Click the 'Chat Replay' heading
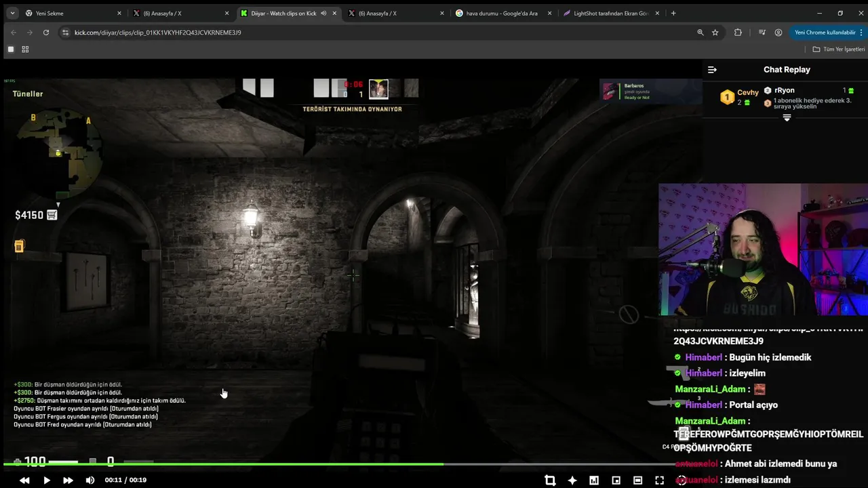 (787, 69)
